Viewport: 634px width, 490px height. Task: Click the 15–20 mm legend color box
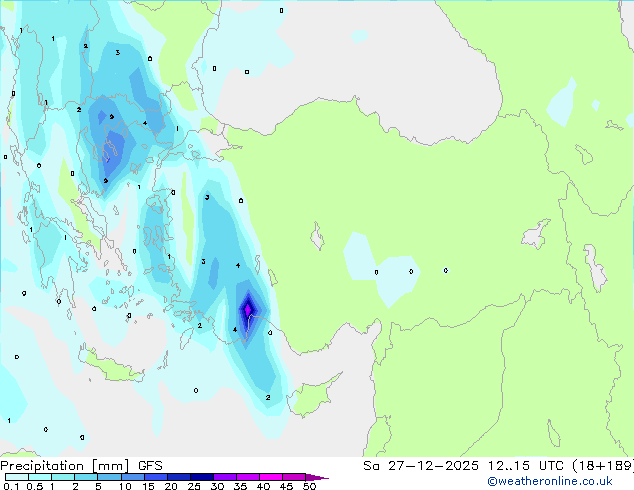(x=155, y=477)
